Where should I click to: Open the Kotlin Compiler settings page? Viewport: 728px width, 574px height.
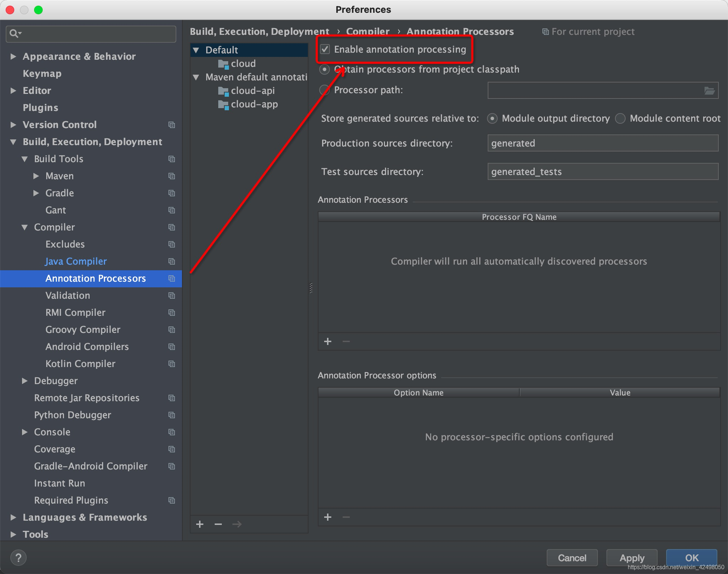tap(80, 364)
